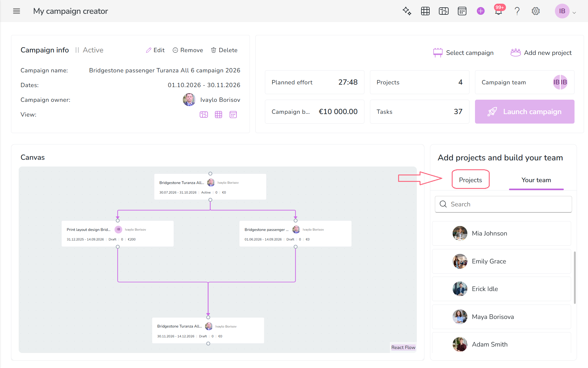Select the Active Bridgestone Turanza canvas node

[x=210, y=187]
